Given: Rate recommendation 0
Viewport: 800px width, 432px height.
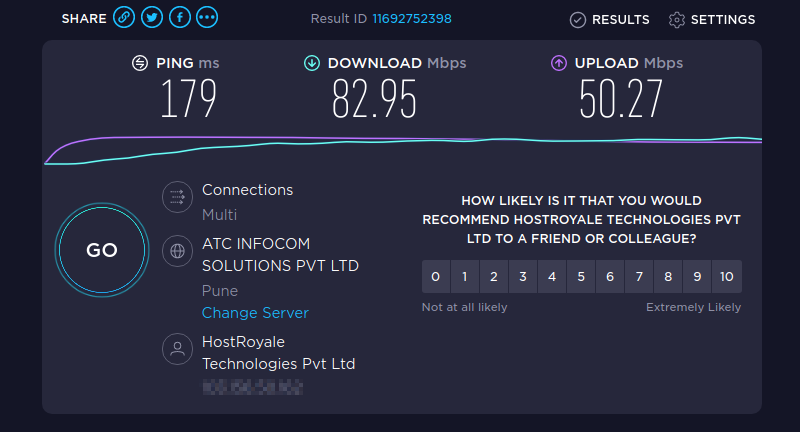Looking at the screenshot, I should click(x=436, y=276).
